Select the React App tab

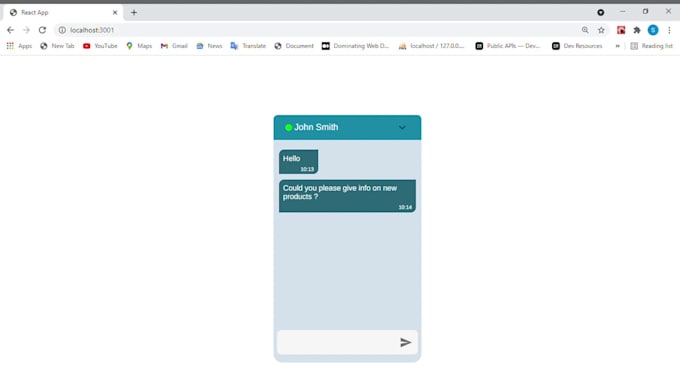pyautogui.click(x=63, y=13)
